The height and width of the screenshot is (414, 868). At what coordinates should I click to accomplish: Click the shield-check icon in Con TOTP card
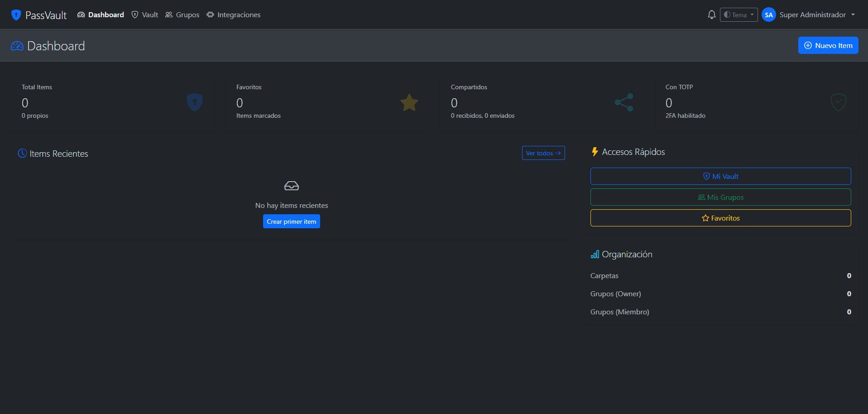pos(839,102)
